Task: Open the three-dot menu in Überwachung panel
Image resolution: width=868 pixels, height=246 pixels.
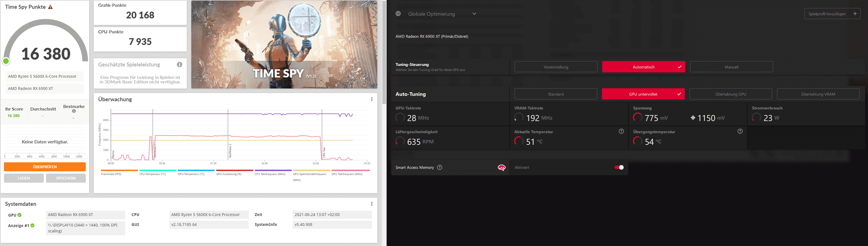Action: point(372,99)
